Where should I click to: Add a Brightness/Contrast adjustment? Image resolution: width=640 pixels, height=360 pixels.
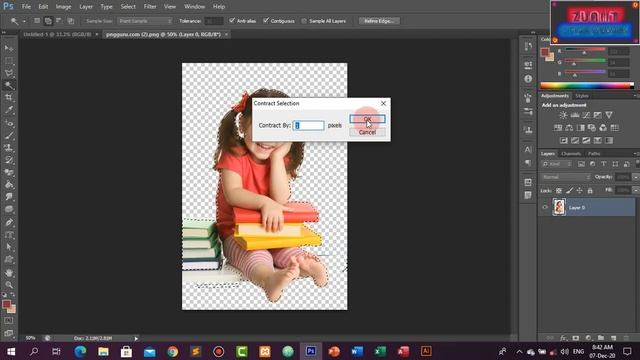[563, 115]
